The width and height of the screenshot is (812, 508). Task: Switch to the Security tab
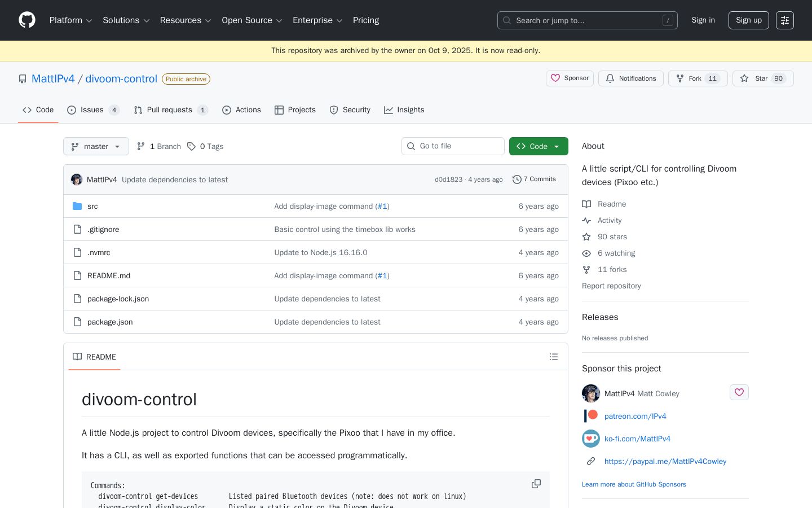350,110
